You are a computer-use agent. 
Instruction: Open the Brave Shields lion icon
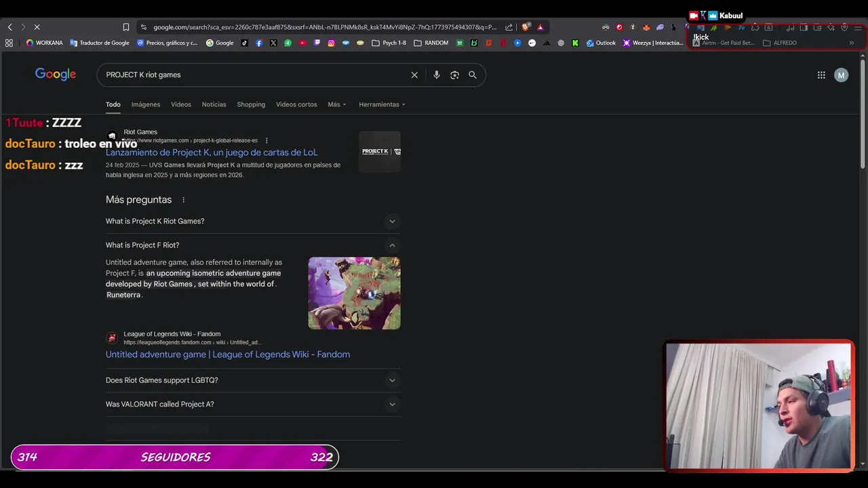[x=526, y=27]
